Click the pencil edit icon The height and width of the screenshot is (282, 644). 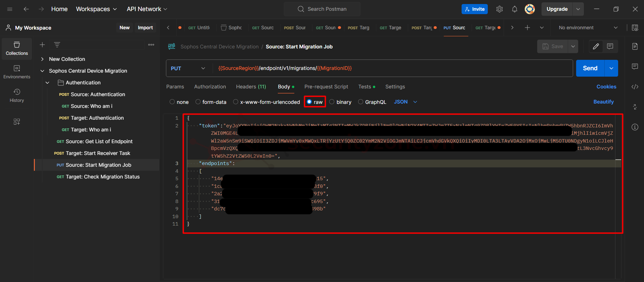pos(596,46)
